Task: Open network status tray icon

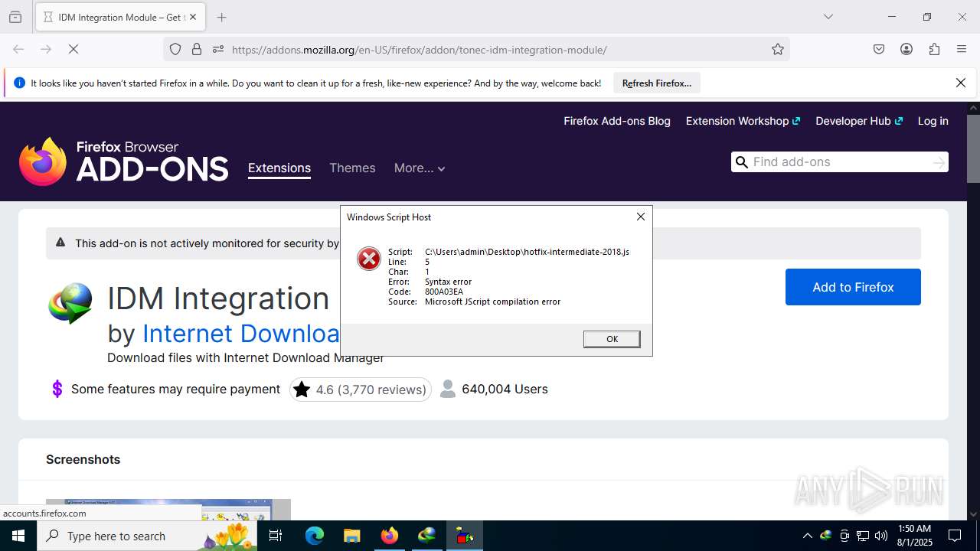Action: click(x=863, y=536)
